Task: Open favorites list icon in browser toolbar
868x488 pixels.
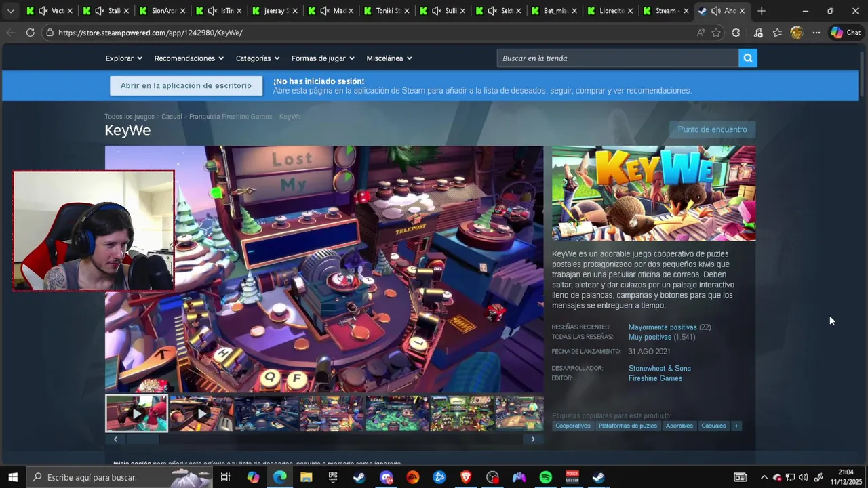Action: click(x=777, y=33)
